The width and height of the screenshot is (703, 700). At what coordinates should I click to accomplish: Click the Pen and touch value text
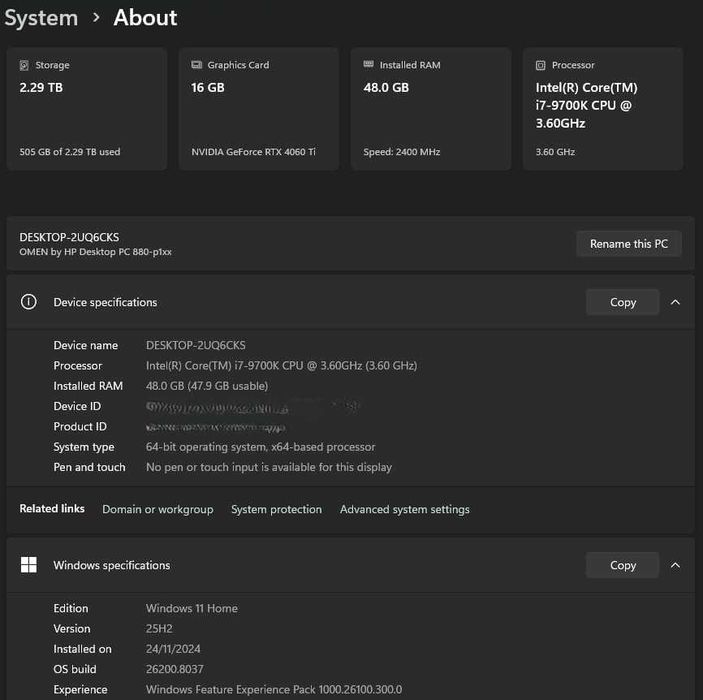click(269, 467)
